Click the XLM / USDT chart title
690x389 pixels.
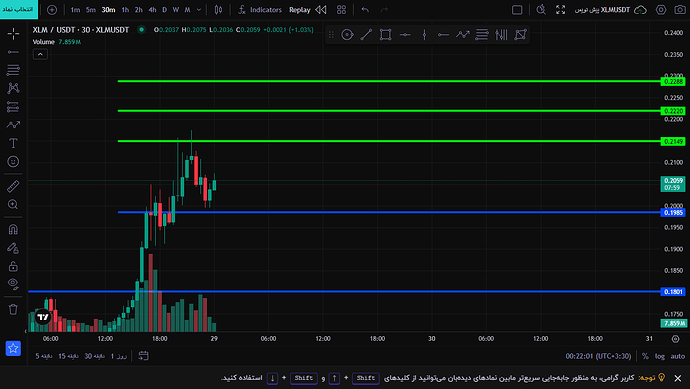pos(81,30)
